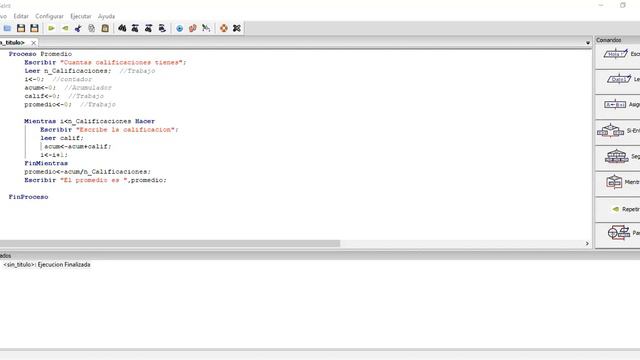This screenshot has width=640, height=360.
Task: Click the horizontal scrollbar right arrow
Action: pos(587,243)
